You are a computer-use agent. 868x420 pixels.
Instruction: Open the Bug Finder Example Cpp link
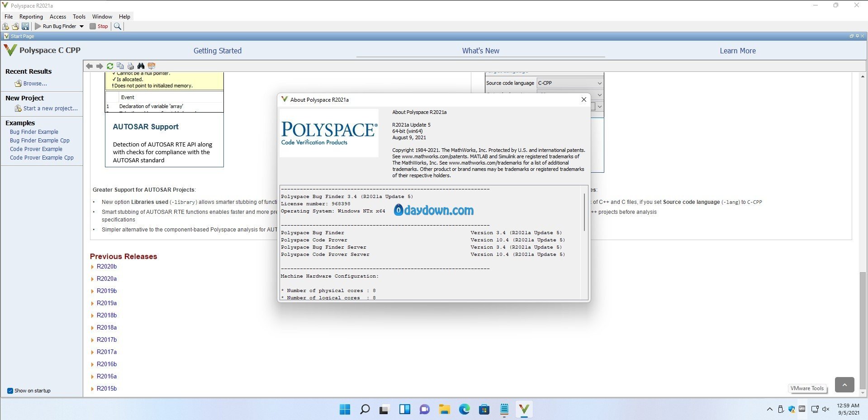coord(40,141)
